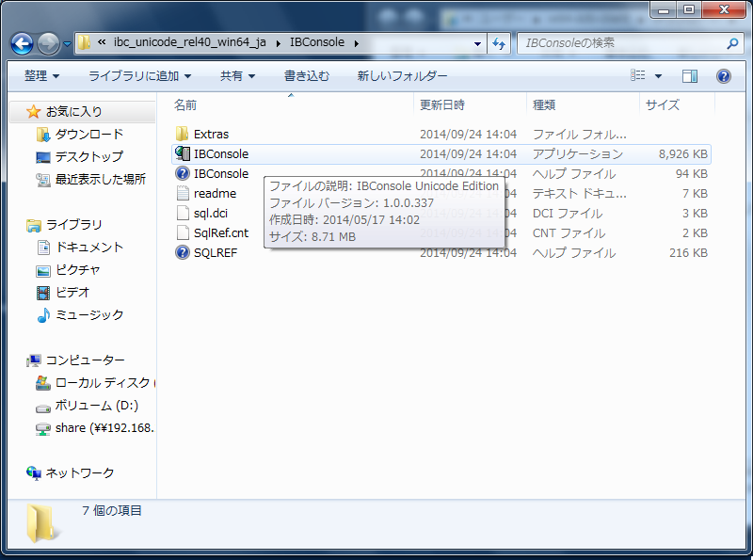Create a folder with 新しいフォルダー
The width and height of the screenshot is (753, 560).
pos(402,76)
